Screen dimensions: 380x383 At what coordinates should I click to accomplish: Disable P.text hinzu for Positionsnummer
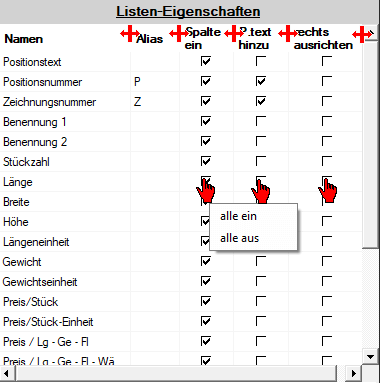(261, 81)
